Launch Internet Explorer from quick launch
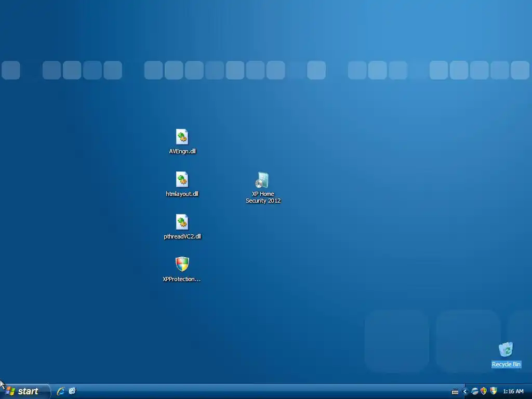The height and width of the screenshot is (399, 532). [61, 391]
